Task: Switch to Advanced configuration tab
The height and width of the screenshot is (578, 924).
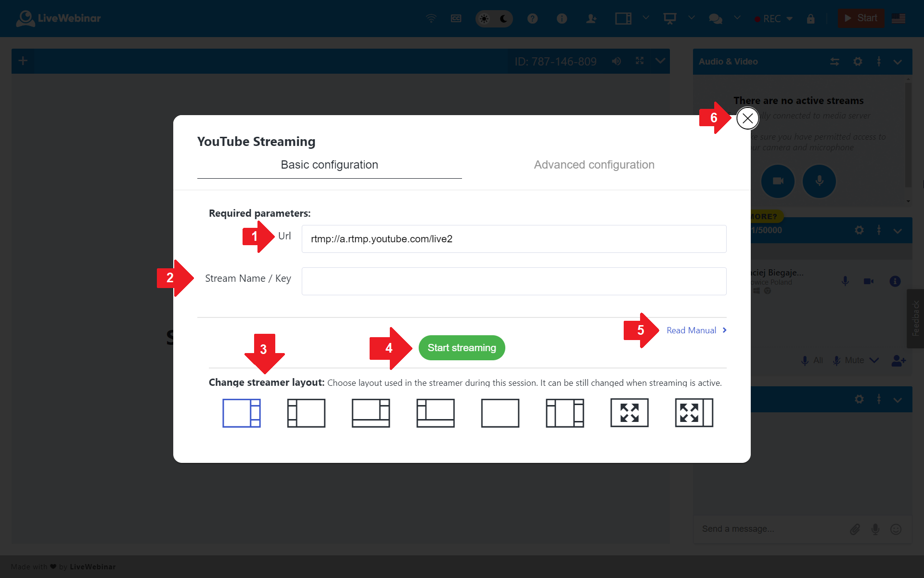Action: point(594,165)
